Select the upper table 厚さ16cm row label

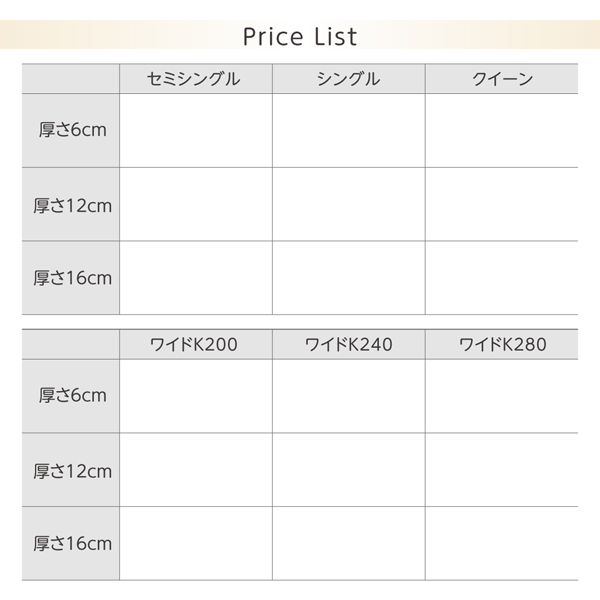click(x=72, y=277)
